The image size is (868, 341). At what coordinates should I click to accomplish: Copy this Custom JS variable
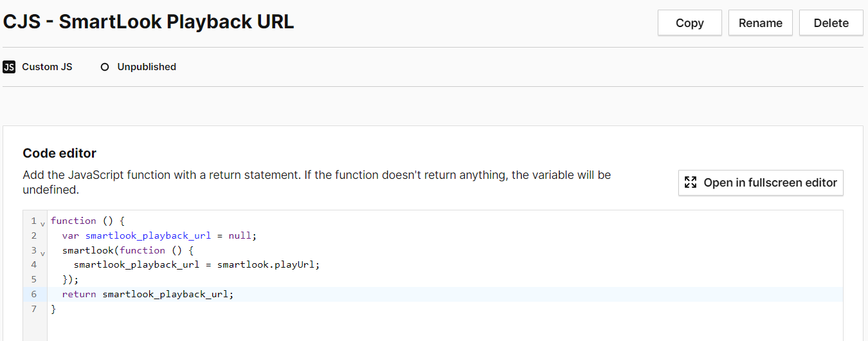pos(689,23)
